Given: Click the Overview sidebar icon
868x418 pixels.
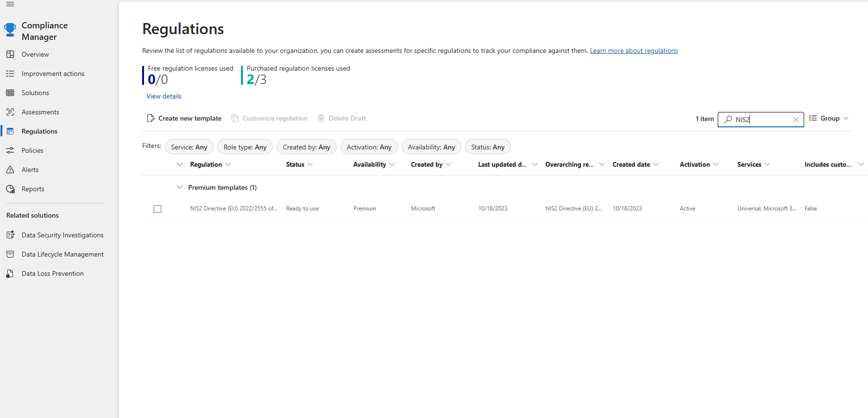Looking at the screenshot, I should 10,54.
